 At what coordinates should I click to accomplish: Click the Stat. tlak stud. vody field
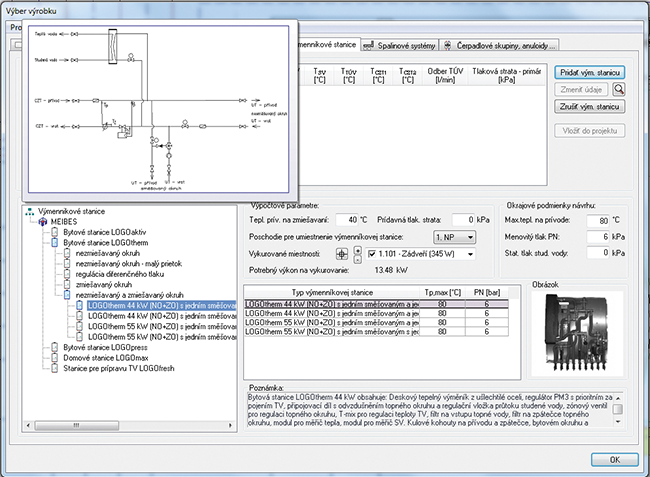pos(598,252)
